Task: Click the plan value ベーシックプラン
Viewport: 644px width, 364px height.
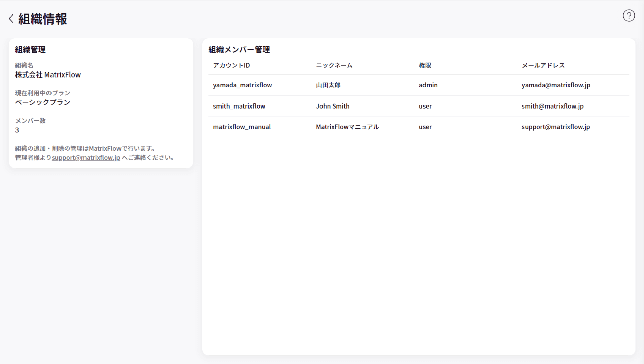Action: (42, 102)
